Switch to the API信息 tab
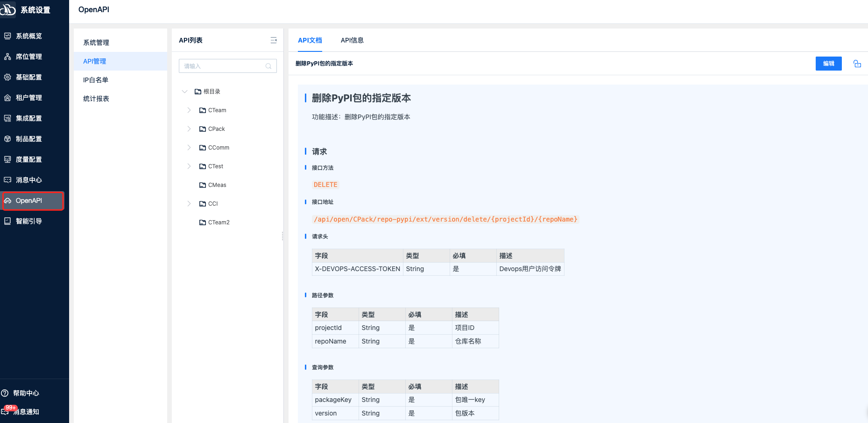 click(352, 40)
